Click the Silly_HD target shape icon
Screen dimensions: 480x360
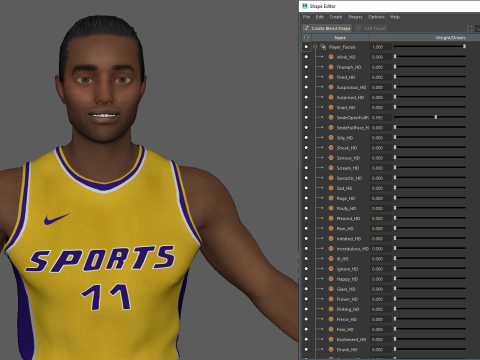331,138
